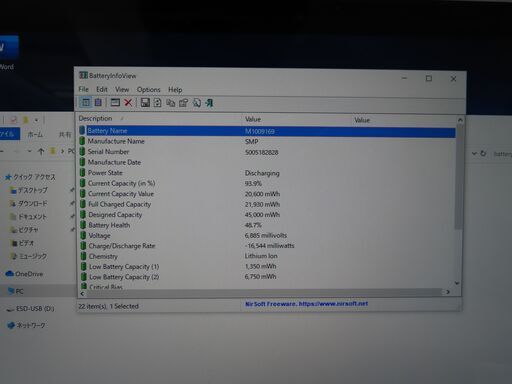Screen dimensions: 512x384
Task: Select the Serial Number row
Action: pos(267,152)
